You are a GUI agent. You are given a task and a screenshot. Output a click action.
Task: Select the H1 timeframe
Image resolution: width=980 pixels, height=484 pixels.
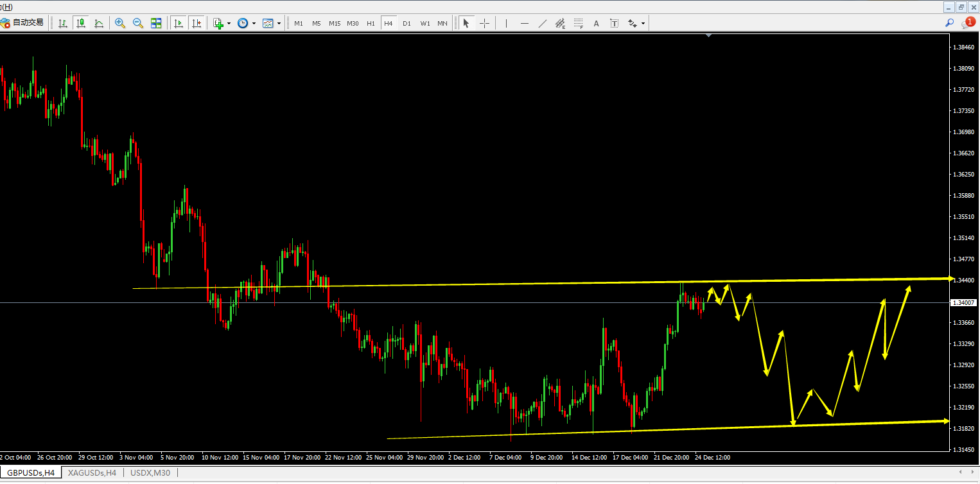[x=371, y=23]
